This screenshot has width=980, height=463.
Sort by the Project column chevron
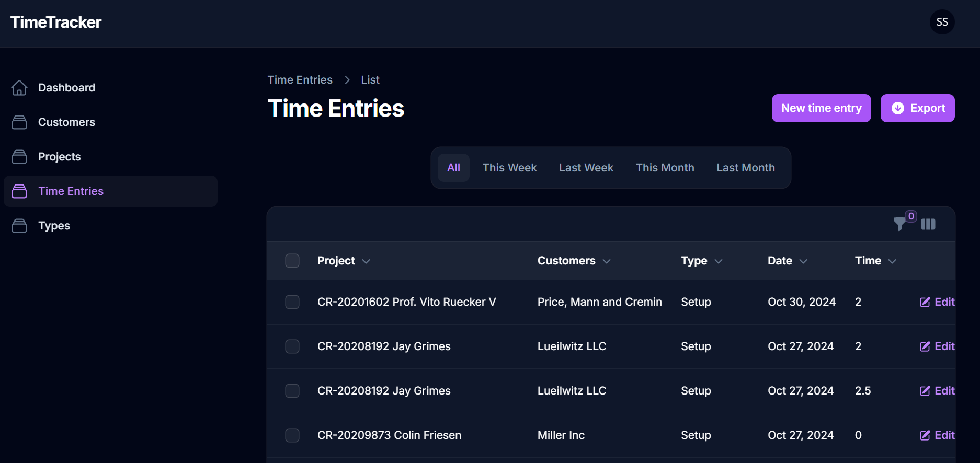point(366,261)
